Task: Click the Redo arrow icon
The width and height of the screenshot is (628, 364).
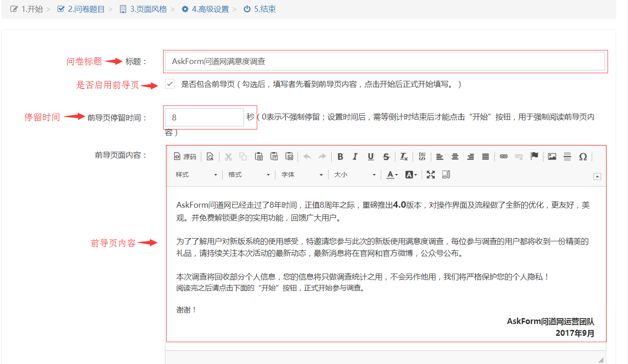Action: (322, 157)
